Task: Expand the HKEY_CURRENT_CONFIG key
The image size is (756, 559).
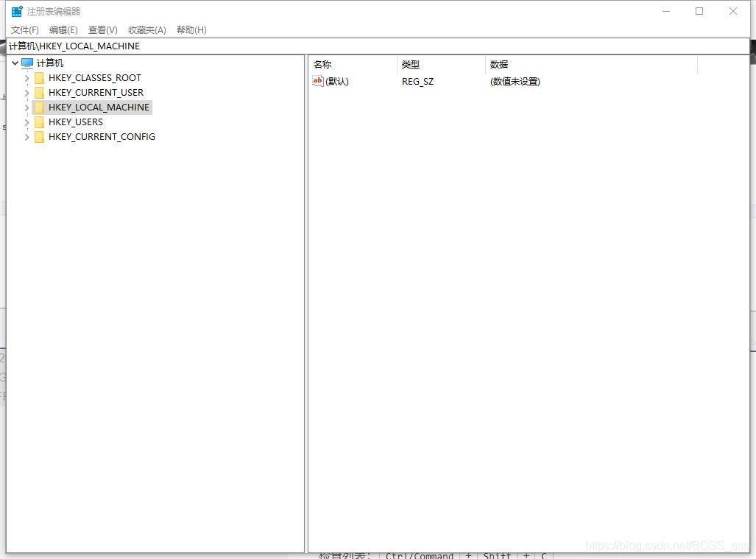Action: coord(27,137)
